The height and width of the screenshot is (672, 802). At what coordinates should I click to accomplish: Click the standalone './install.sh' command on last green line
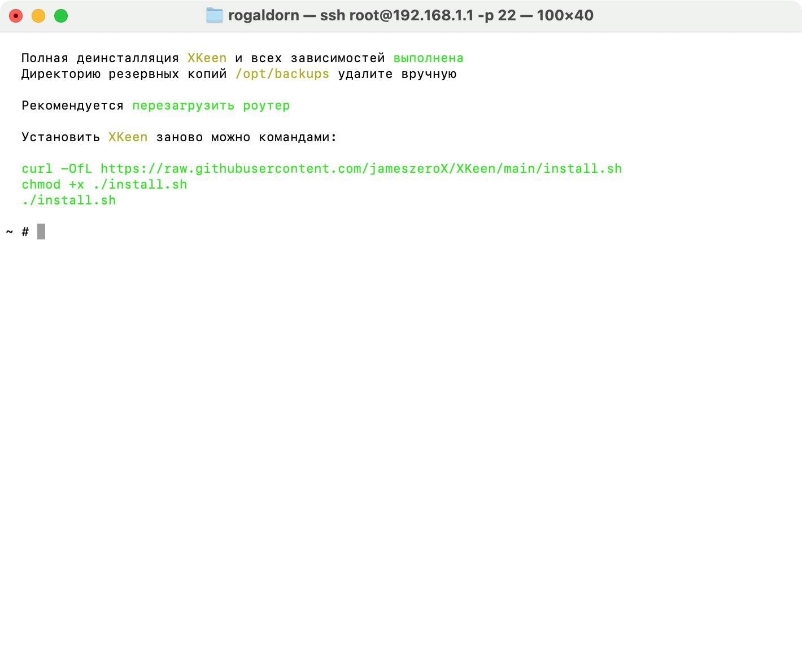[69, 200]
